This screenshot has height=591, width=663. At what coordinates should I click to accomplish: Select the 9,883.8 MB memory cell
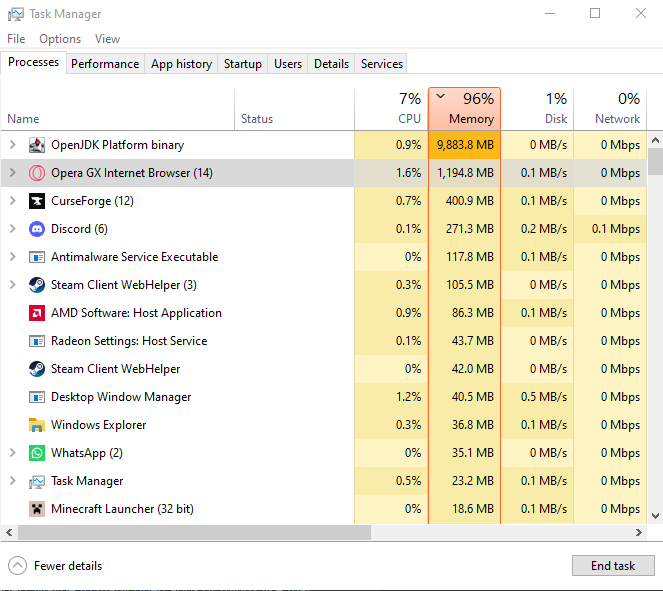464,145
